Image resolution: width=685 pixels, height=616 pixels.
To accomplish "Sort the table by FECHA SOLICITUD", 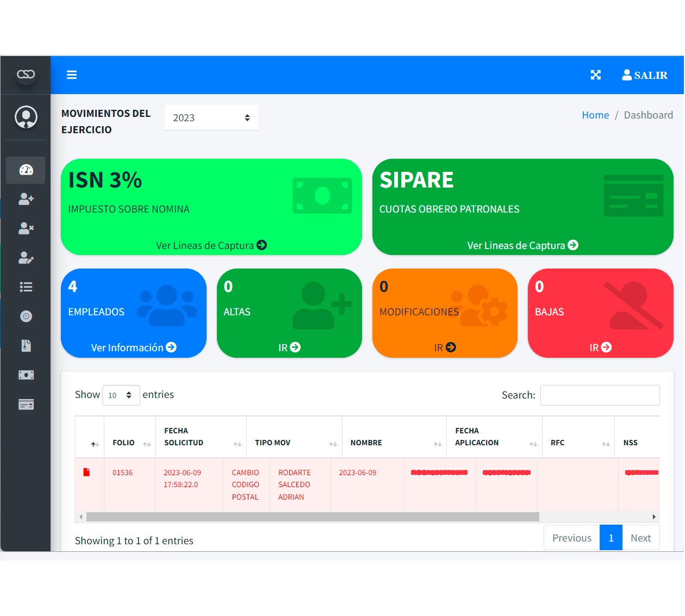I will pyautogui.click(x=201, y=438).
